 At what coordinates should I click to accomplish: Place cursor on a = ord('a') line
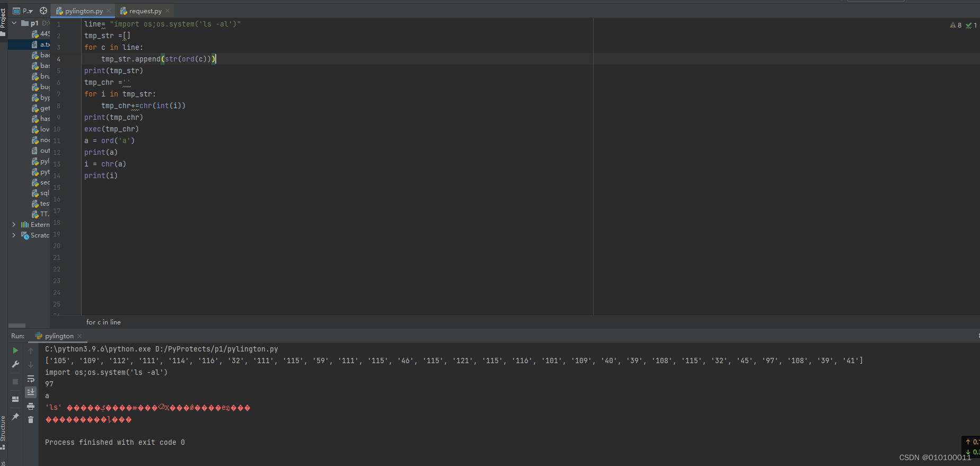(x=109, y=140)
